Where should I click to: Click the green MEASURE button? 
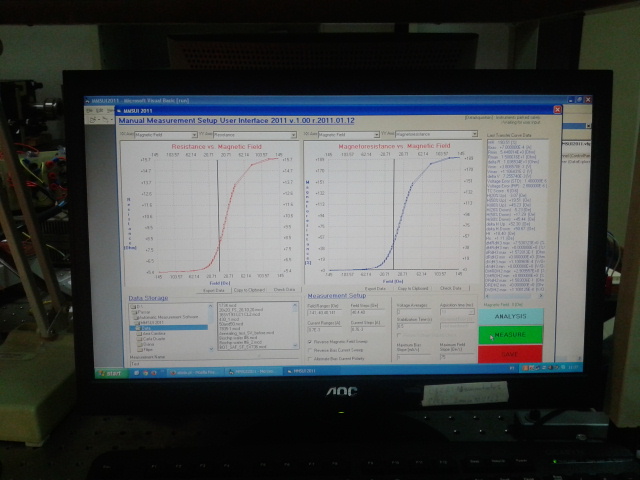coord(510,335)
